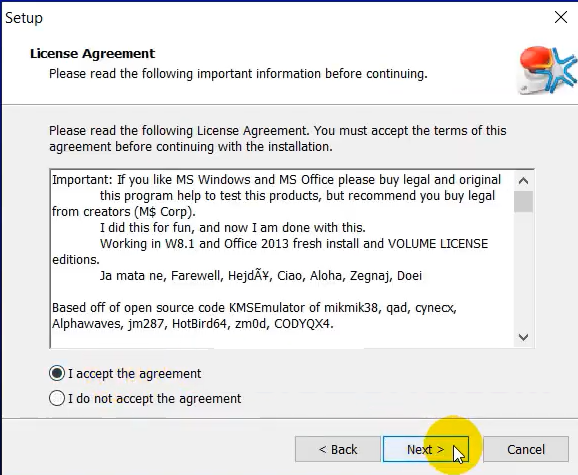578x475 pixels.
Task: Click the 'Setup' title bar text
Action: [x=24, y=18]
